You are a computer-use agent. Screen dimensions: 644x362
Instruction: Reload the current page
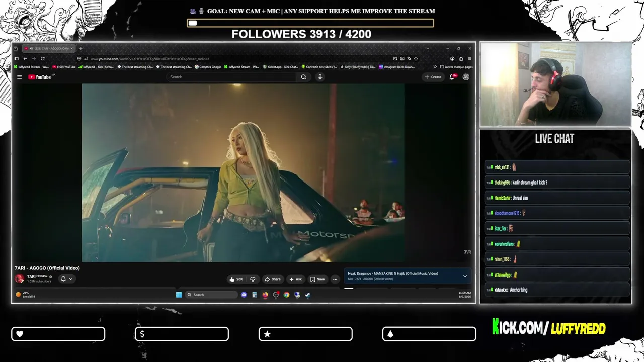(x=43, y=59)
